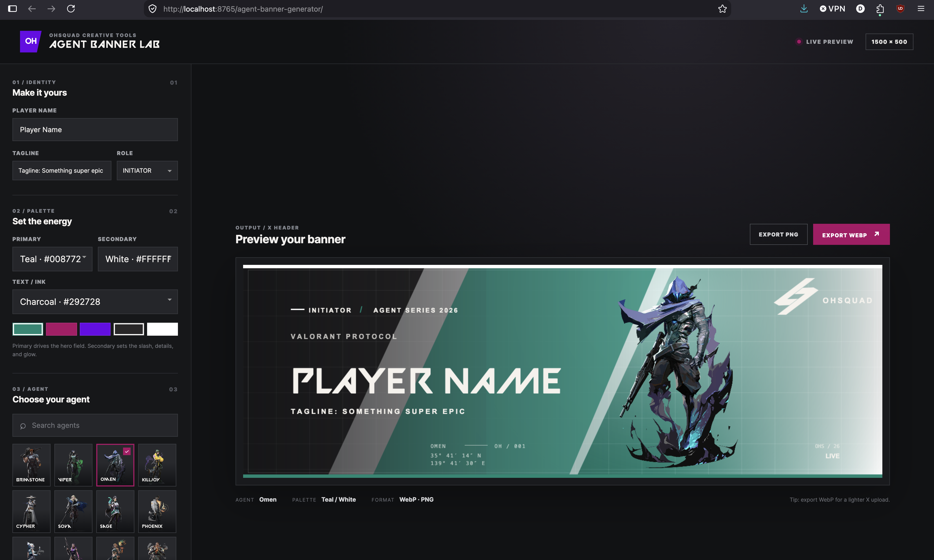Click the 1500 × 500 size badge
Screen dimensions: 934x560
click(x=889, y=42)
